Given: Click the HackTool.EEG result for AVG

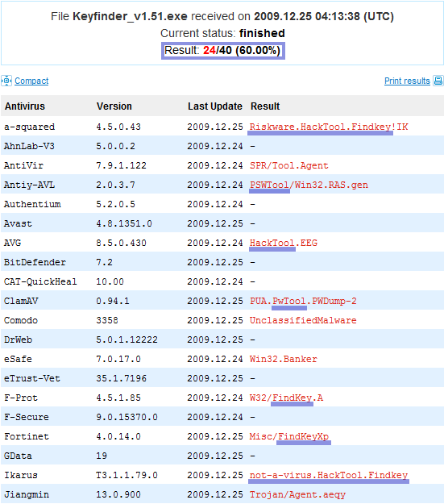Looking at the screenshot, I should 284,243.
